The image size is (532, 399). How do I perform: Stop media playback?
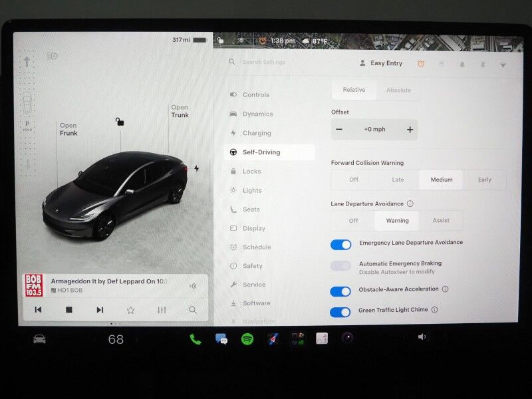tap(69, 309)
